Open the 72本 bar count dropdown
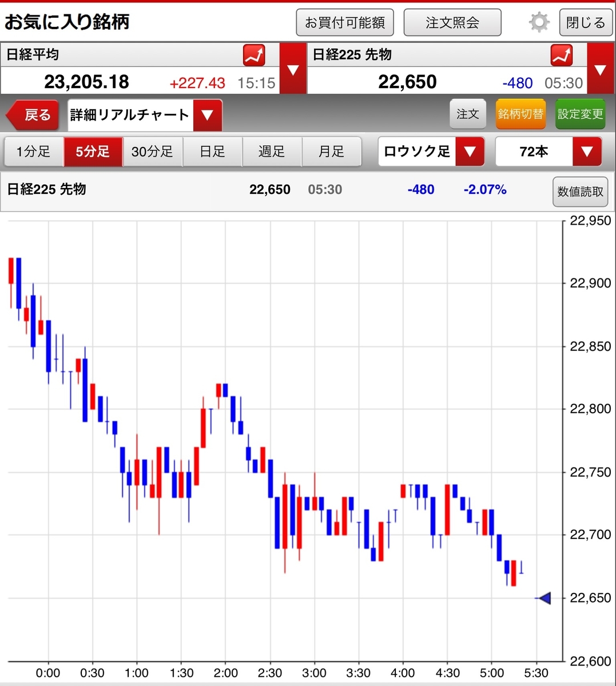The width and height of the screenshot is (616, 686). (x=549, y=152)
